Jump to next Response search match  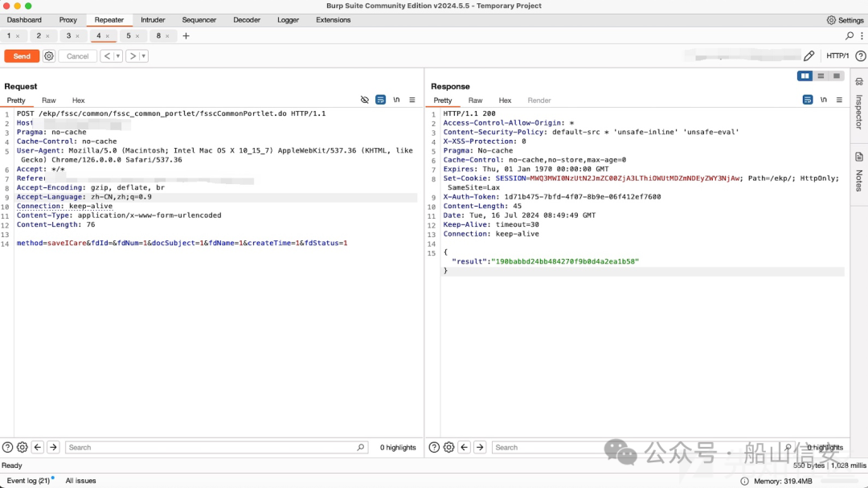480,447
